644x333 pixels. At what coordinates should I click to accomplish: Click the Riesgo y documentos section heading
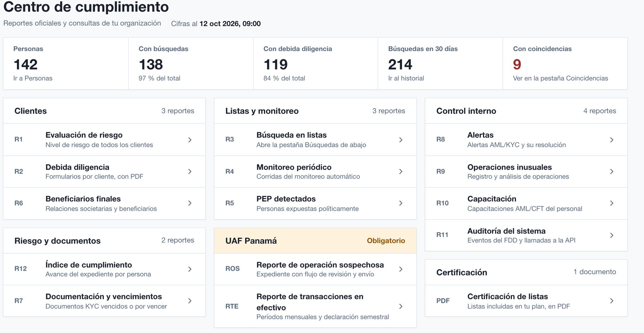click(58, 241)
